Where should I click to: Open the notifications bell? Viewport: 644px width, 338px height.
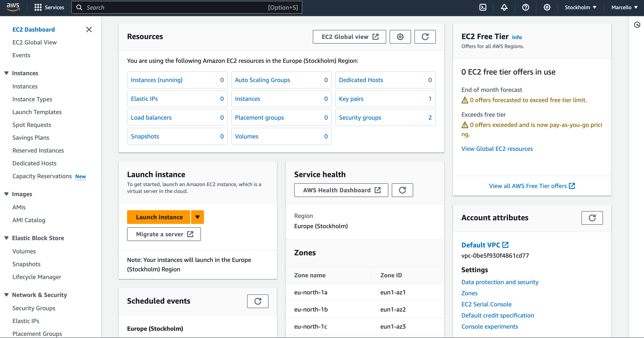click(x=504, y=7)
